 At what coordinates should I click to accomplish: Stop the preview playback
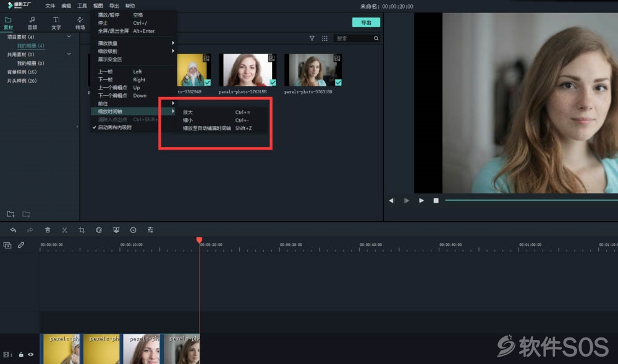[x=436, y=200]
